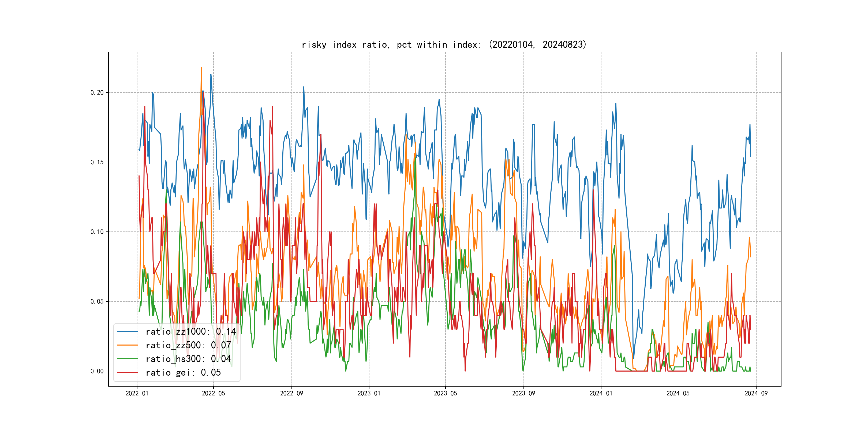Screen dimensions: 868x434
Task: Select the 'ratio_zz1000: 0.14' legend label
Action: pos(191,332)
